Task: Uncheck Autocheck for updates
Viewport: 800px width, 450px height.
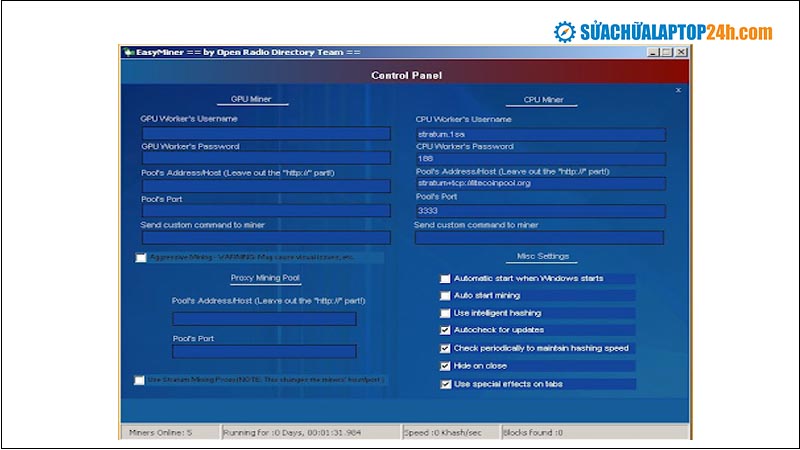Action: point(446,330)
